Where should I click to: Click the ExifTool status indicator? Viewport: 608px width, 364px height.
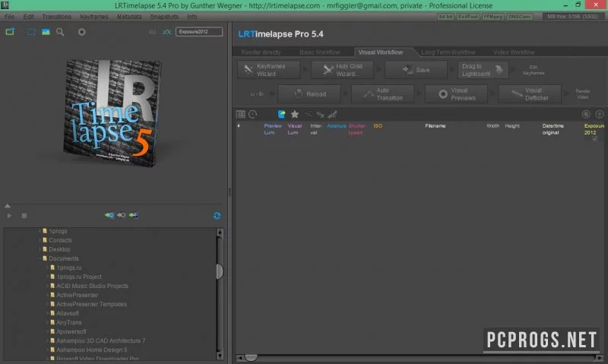[468, 17]
